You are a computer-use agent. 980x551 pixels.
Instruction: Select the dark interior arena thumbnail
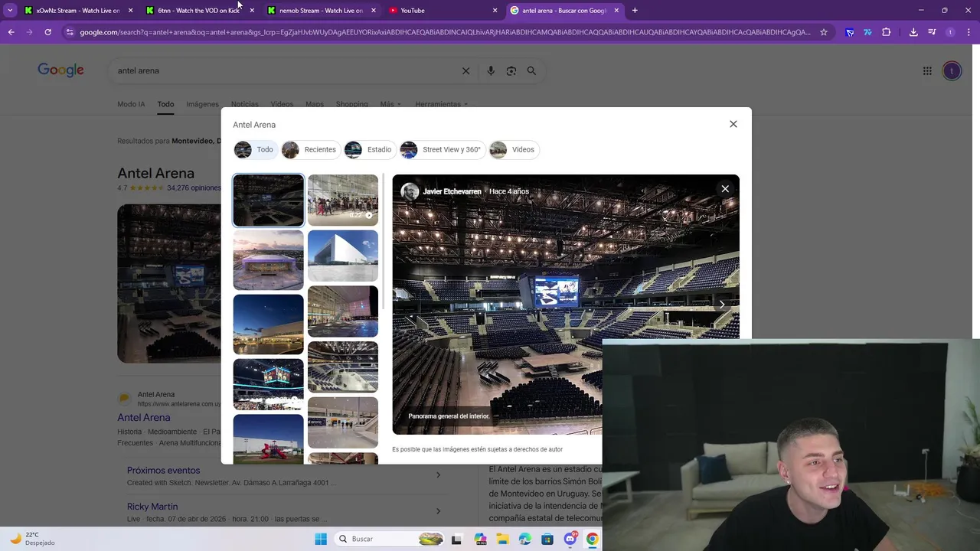click(x=268, y=201)
